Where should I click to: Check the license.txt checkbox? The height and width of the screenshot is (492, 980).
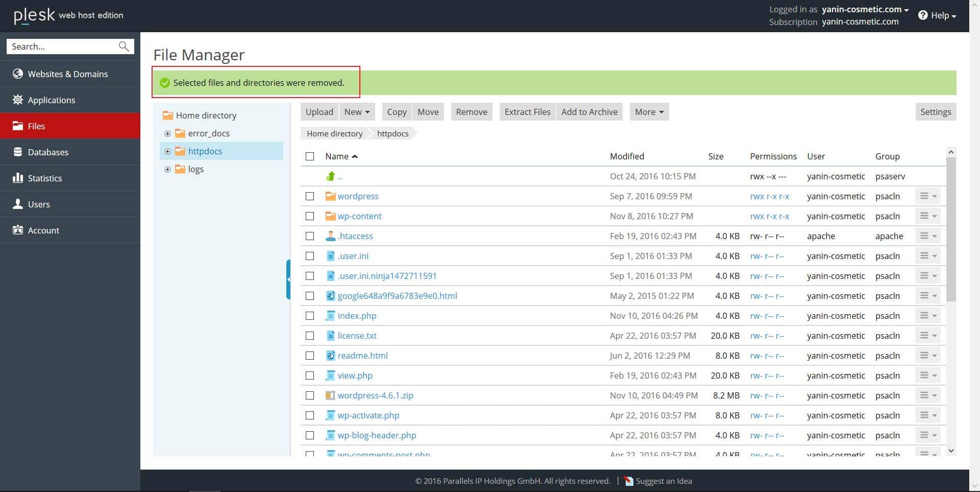click(310, 336)
